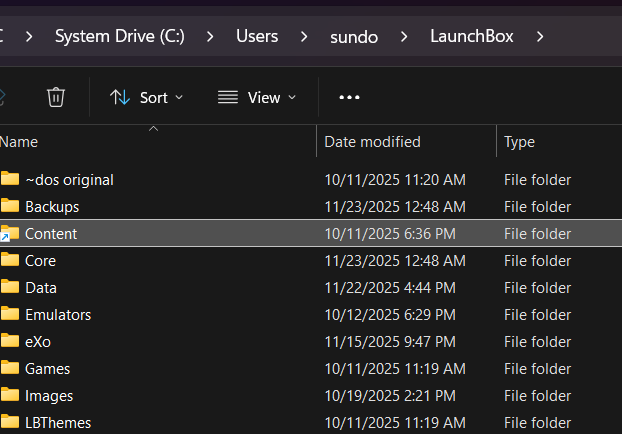Expand chevron between Users and sundo

306,37
